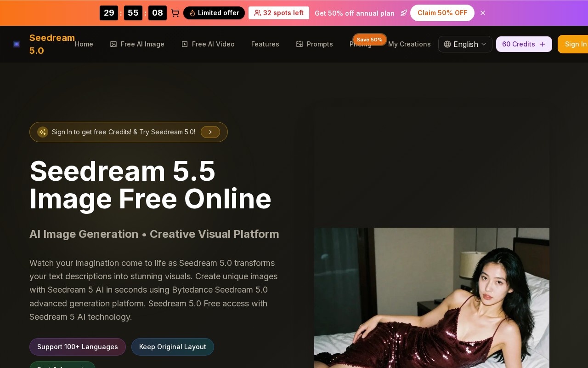The image size is (588, 368).
Task: Select the Support 100+ Languages tag
Action: click(x=78, y=347)
